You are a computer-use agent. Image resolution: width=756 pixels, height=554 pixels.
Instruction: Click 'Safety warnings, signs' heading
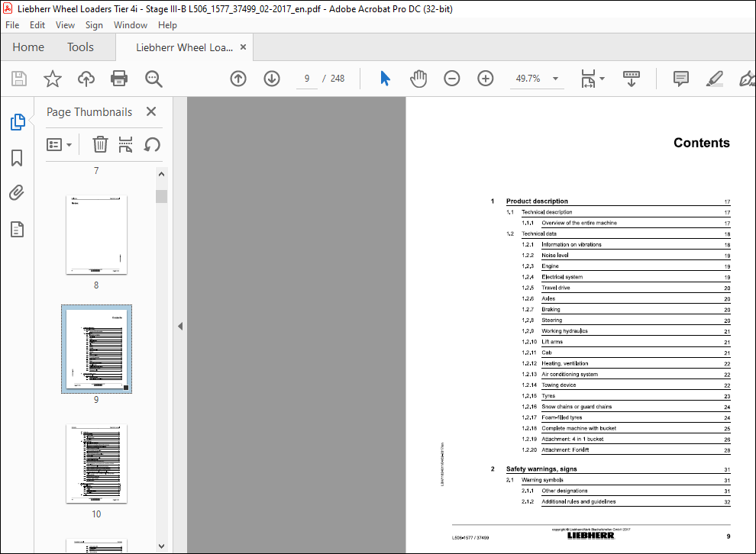click(x=541, y=469)
